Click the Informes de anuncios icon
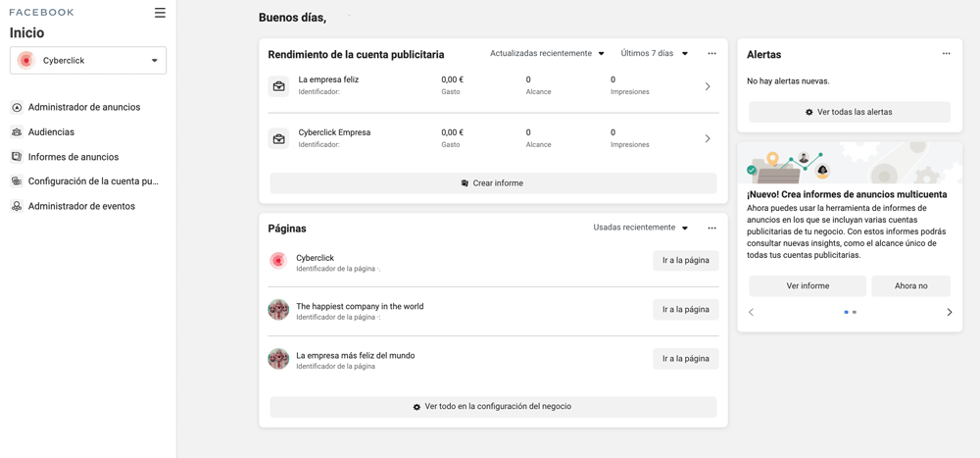Screen dimensions: 980x458 [17, 157]
